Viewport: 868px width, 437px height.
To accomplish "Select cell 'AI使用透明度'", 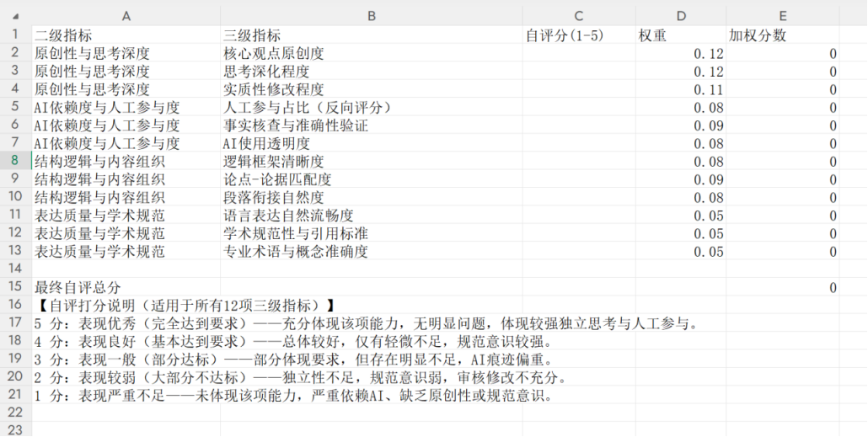I will click(x=372, y=143).
